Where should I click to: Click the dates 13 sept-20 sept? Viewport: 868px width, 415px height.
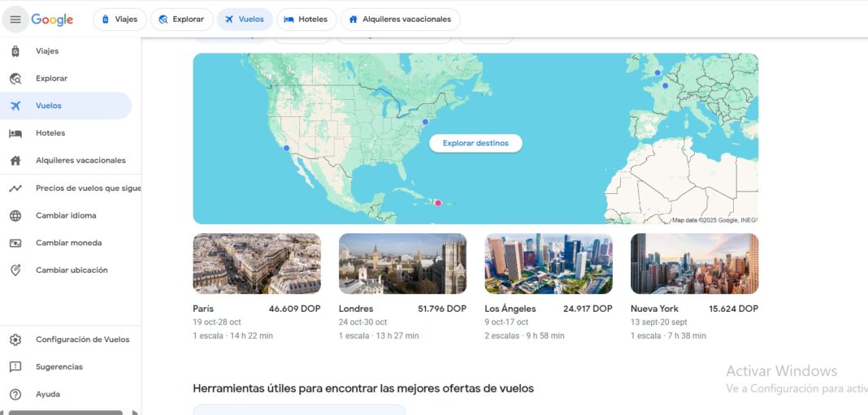[659, 322]
